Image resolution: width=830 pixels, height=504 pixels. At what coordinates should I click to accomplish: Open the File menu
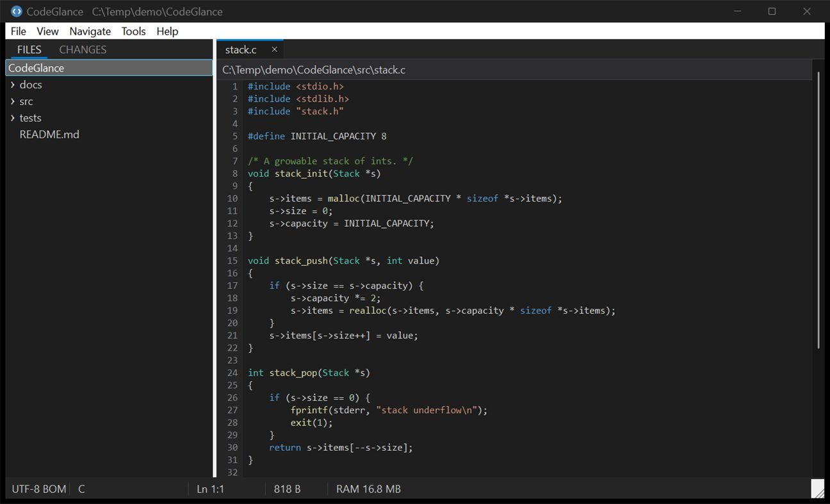(x=19, y=31)
